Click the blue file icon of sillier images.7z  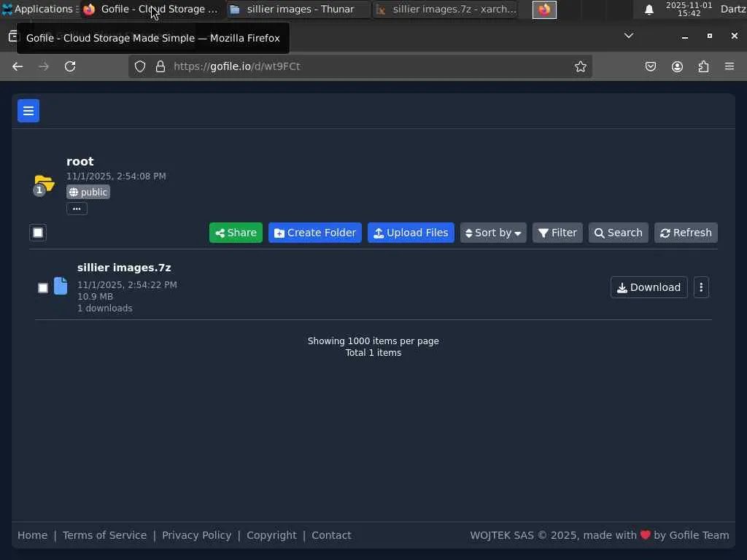click(x=61, y=286)
